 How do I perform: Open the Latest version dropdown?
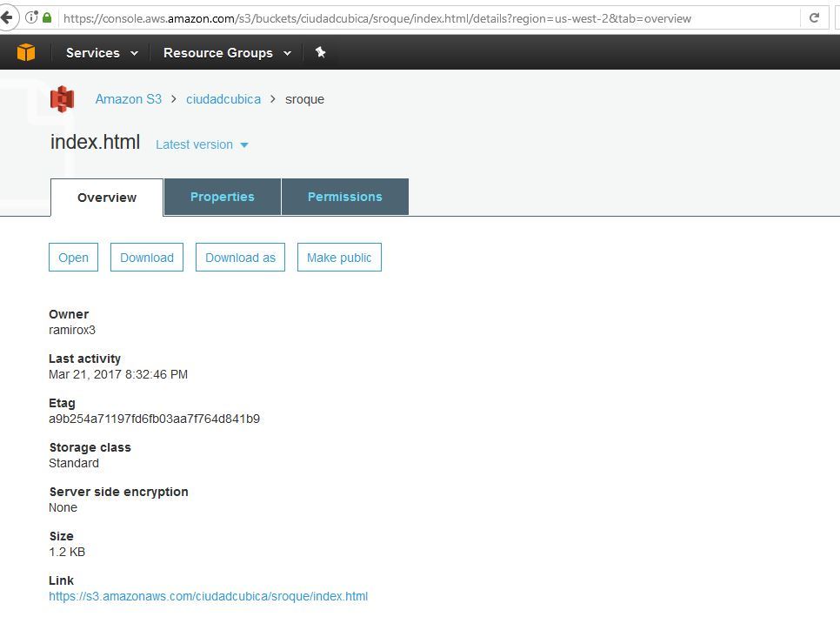pos(202,144)
